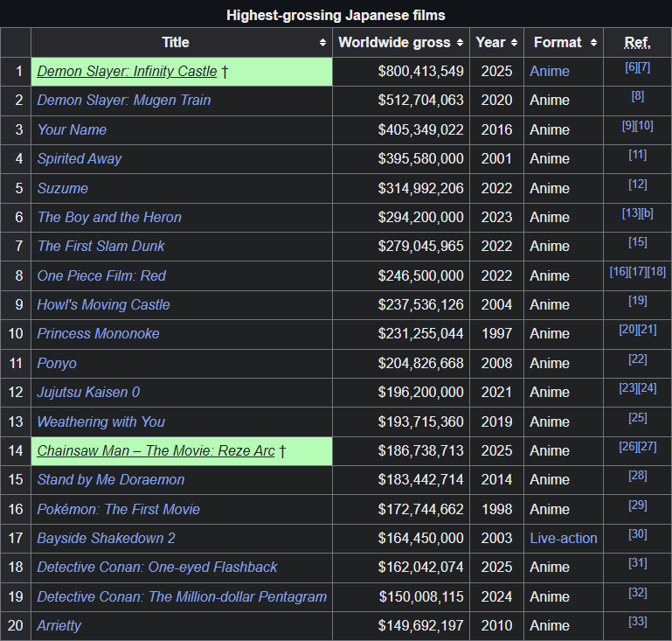Open Suzume film link
The height and width of the screenshot is (641, 672).
point(63,188)
